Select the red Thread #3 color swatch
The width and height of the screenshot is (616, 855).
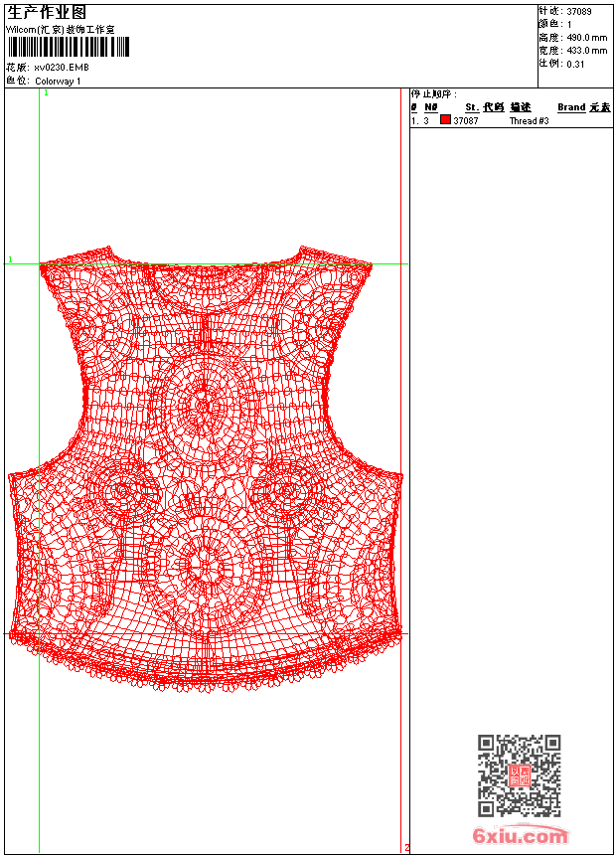point(445,120)
